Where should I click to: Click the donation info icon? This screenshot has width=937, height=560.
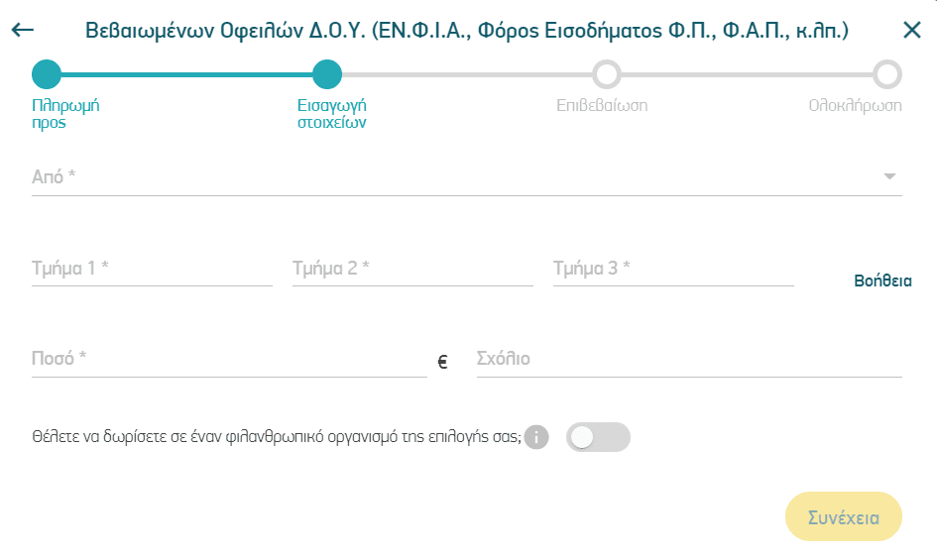click(536, 437)
